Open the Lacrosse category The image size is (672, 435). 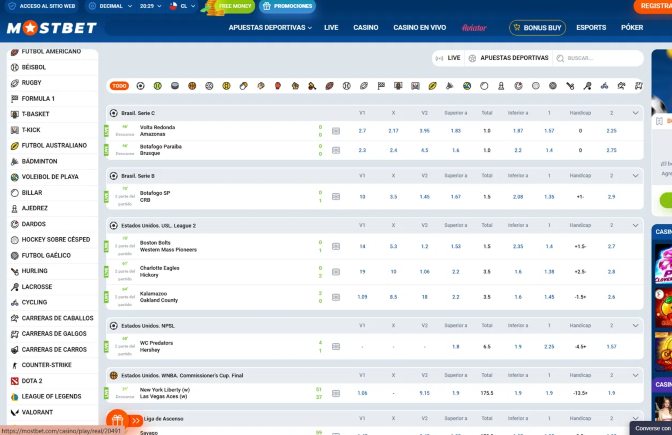click(x=52, y=287)
